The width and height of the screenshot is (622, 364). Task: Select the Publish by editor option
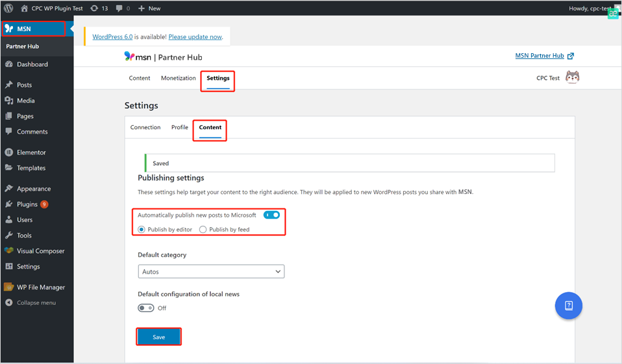pos(142,230)
